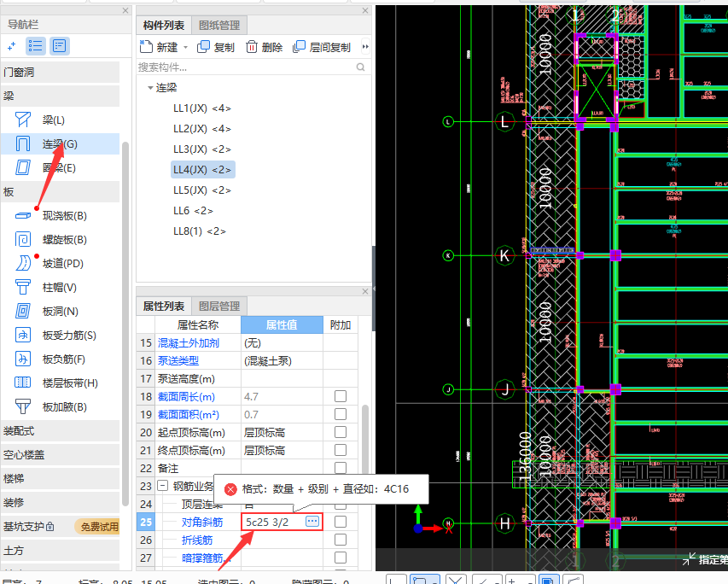
Task: Toggle the bulleted list view icon
Action: (35, 46)
